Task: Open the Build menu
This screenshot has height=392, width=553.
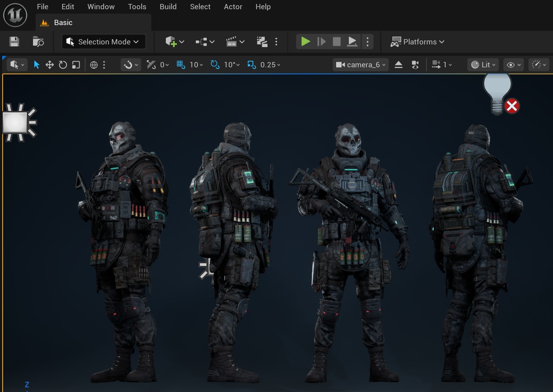Action: pos(168,7)
